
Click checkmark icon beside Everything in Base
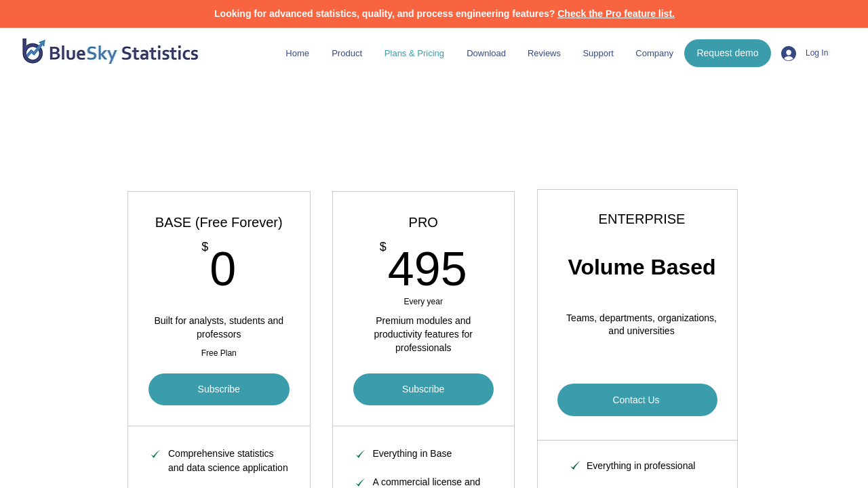(360, 455)
